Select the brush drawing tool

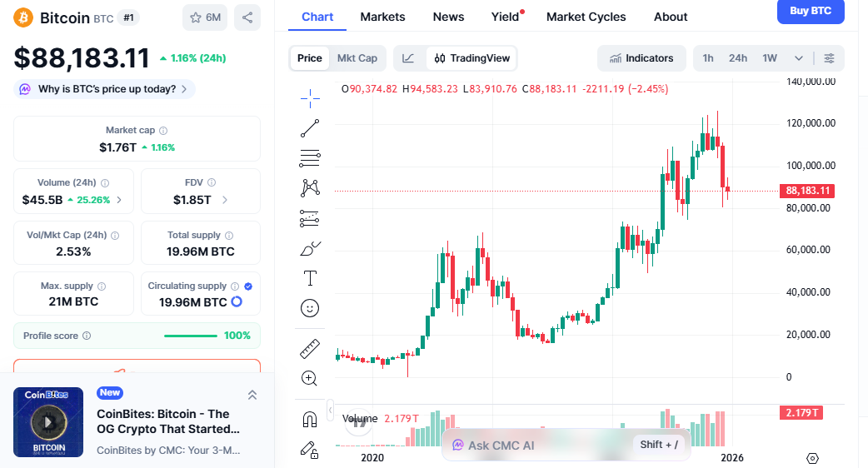310,248
